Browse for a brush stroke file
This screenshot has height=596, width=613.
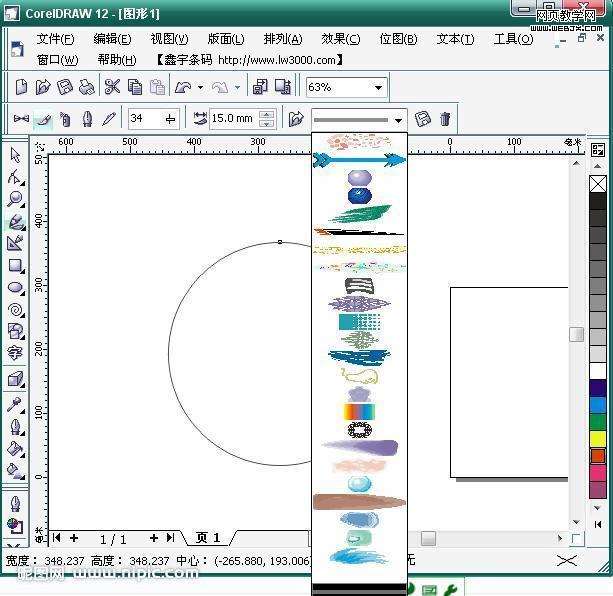[x=296, y=118]
